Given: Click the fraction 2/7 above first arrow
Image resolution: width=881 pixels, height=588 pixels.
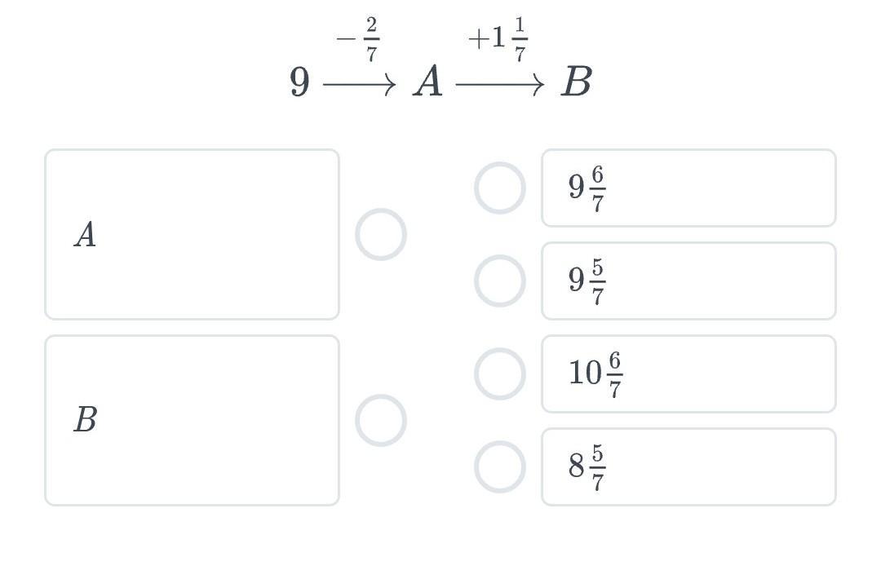Looking at the screenshot, I should [x=371, y=39].
